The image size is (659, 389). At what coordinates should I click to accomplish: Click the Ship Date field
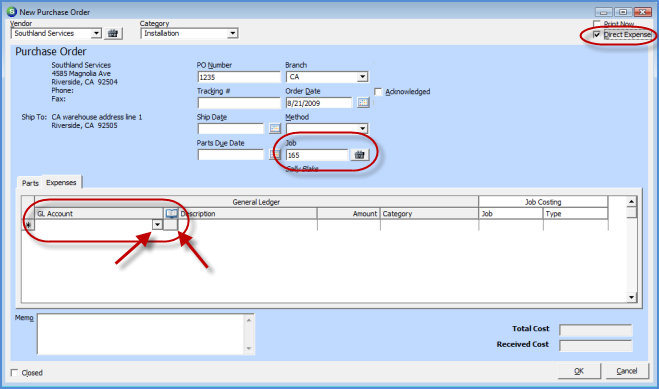point(231,129)
